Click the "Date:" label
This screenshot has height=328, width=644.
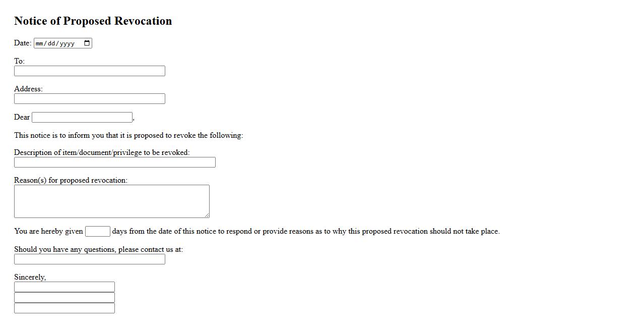[x=23, y=43]
